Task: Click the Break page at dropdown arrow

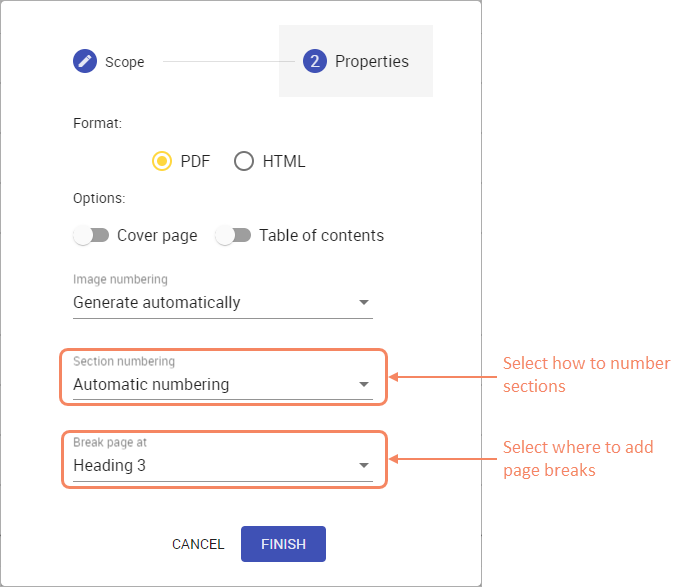Action: (x=364, y=465)
